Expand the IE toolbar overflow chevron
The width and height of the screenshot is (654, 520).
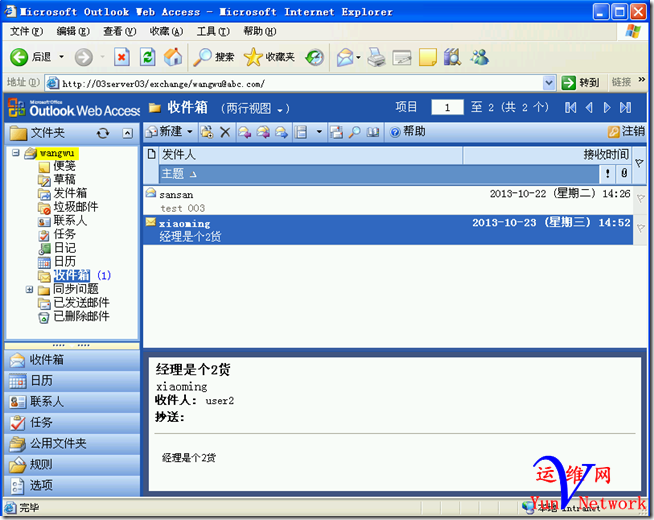click(x=641, y=79)
